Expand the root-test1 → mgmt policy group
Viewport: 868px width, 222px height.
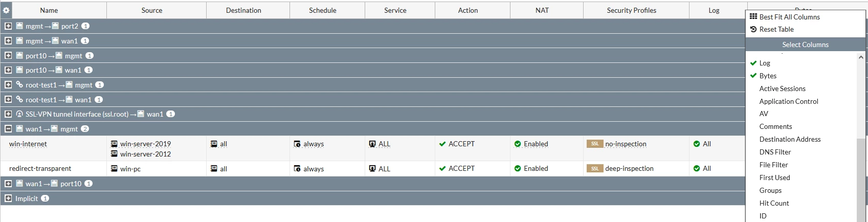tap(8, 85)
